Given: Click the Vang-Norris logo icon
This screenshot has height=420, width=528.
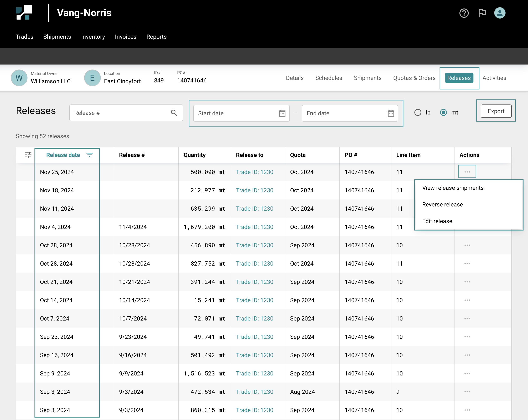Looking at the screenshot, I should pyautogui.click(x=24, y=12).
